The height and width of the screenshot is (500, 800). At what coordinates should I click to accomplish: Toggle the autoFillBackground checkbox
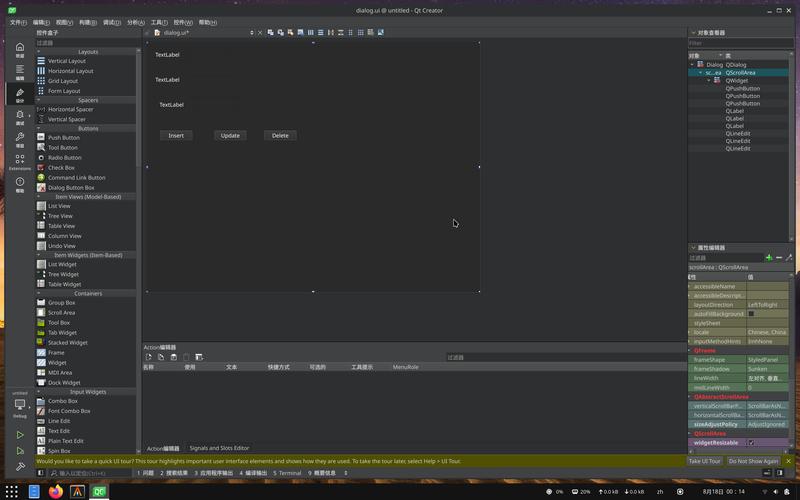(x=751, y=314)
